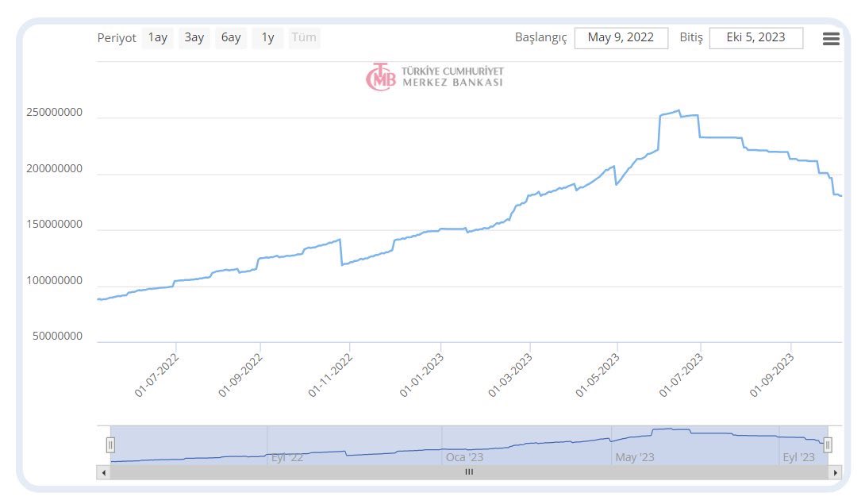Click the Periyot label

tap(117, 38)
